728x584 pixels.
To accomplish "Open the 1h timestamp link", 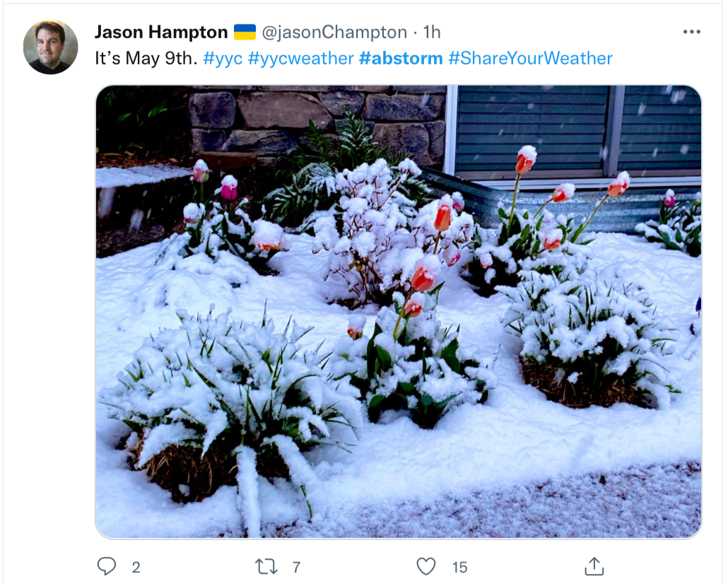I will coord(432,32).
